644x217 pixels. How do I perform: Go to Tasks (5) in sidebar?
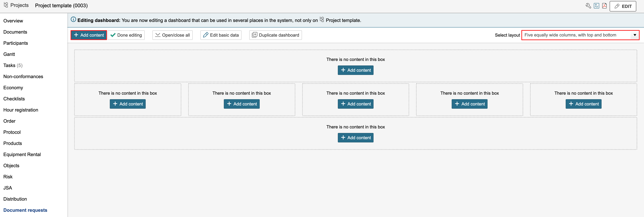13,65
